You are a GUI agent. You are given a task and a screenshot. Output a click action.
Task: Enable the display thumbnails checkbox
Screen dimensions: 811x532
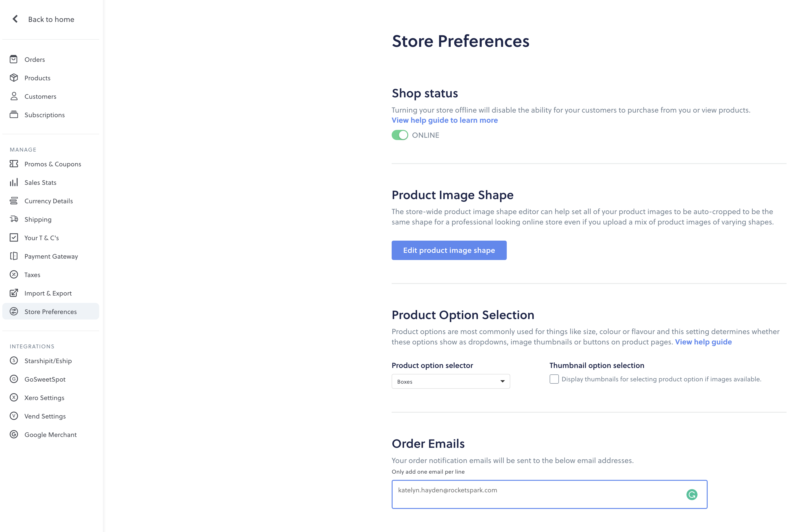click(x=554, y=379)
